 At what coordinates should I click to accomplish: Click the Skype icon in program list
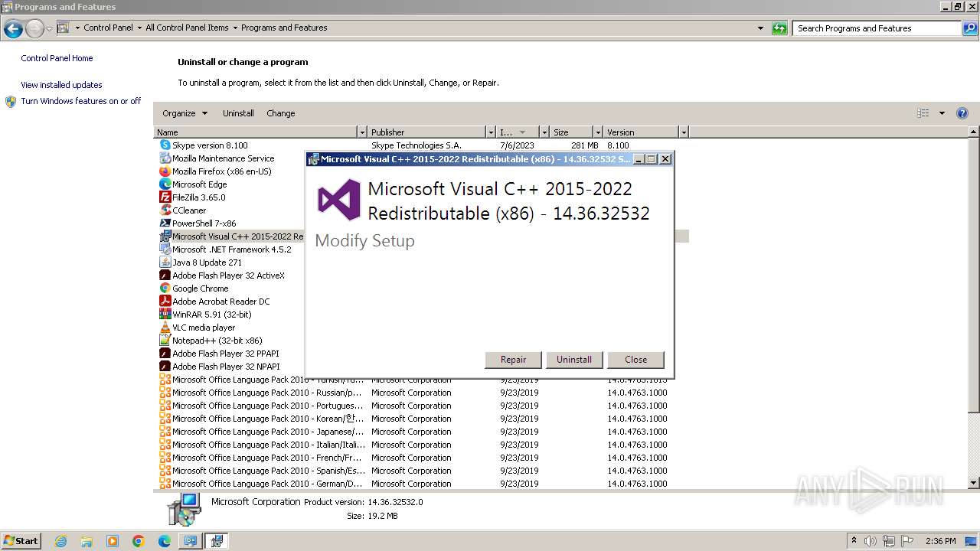pos(165,145)
